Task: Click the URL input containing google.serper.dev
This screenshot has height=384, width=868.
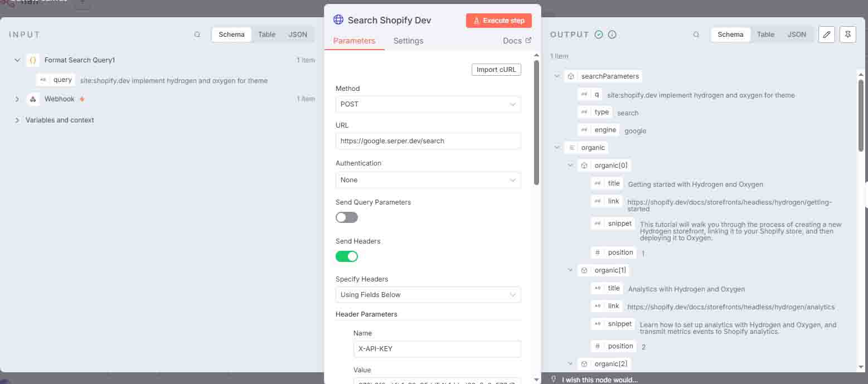Action: [x=428, y=141]
